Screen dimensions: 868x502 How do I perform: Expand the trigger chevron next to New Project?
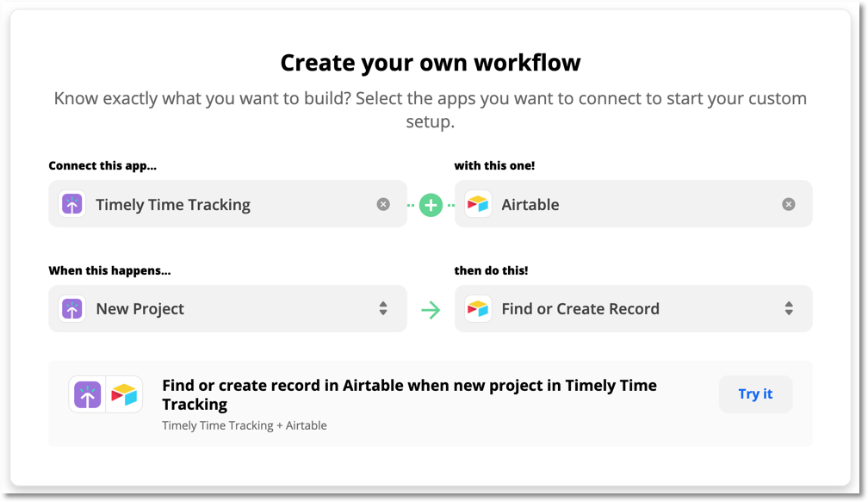point(382,308)
